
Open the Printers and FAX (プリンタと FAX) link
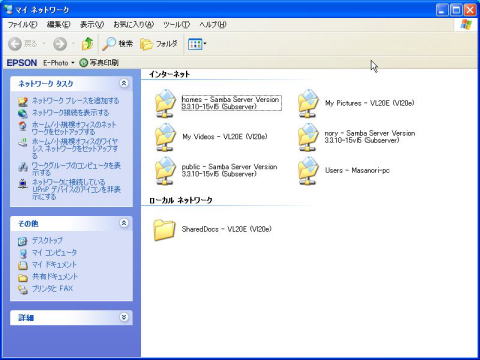(x=52, y=289)
